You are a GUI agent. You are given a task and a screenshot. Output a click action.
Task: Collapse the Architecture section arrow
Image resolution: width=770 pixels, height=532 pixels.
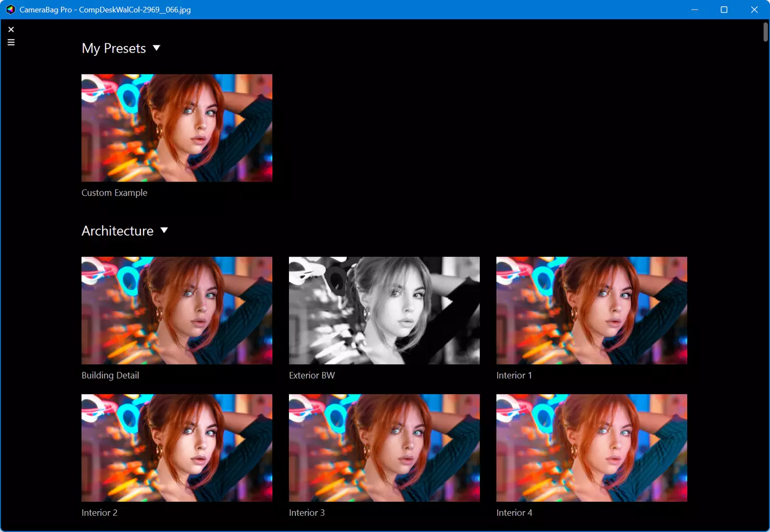click(x=164, y=231)
